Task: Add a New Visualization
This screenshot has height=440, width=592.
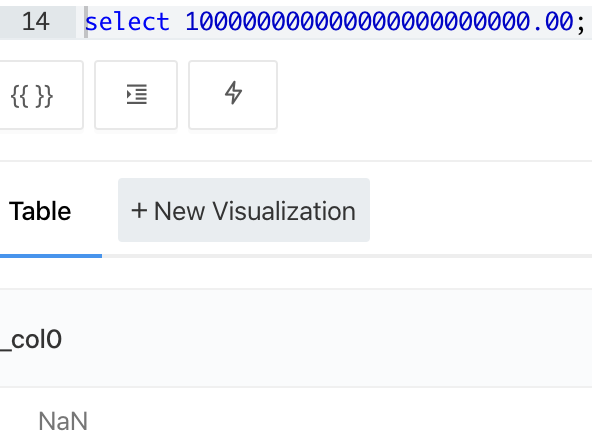Action: pyautogui.click(x=244, y=210)
